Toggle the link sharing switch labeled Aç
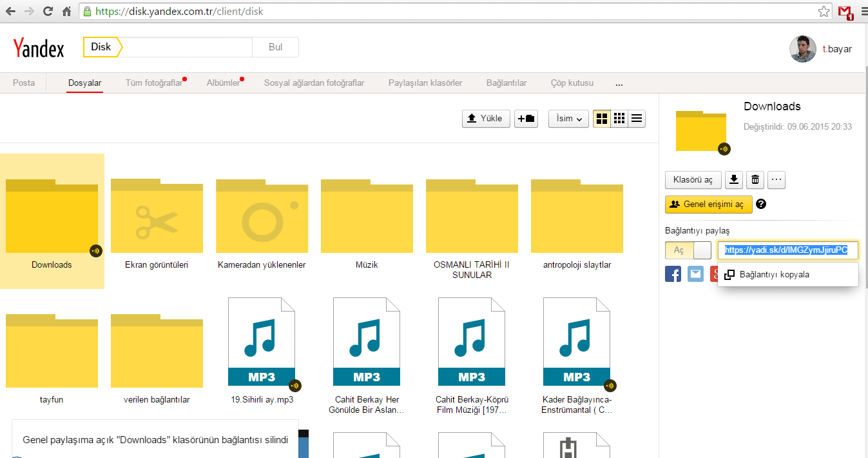Viewport: 868px width, 458px height. pyautogui.click(x=688, y=250)
